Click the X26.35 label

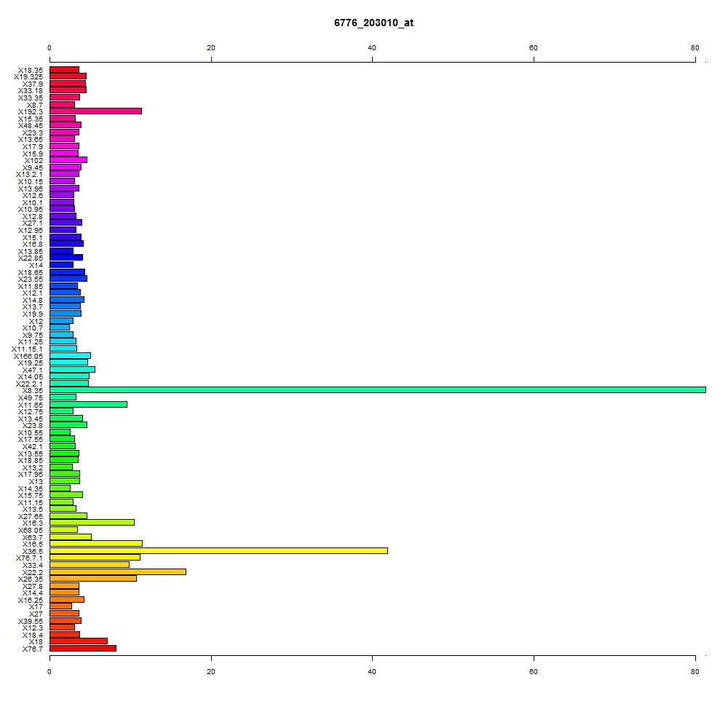[x=30, y=579]
